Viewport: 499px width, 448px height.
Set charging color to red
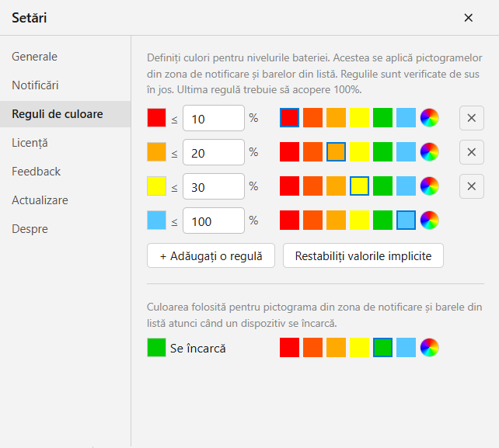[x=289, y=348]
